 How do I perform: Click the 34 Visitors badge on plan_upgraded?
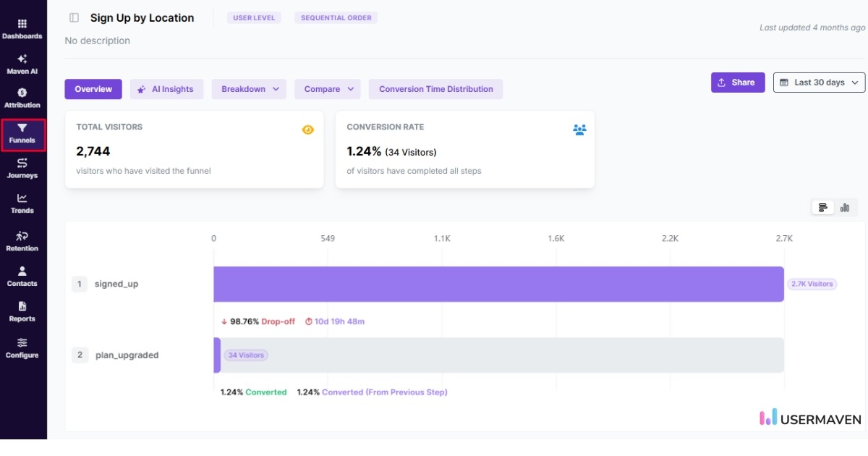click(x=245, y=355)
